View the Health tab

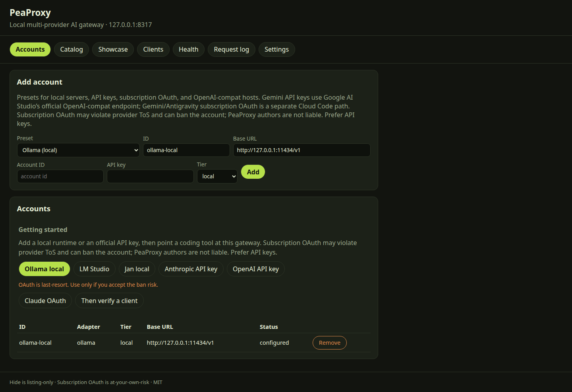coord(188,49)
